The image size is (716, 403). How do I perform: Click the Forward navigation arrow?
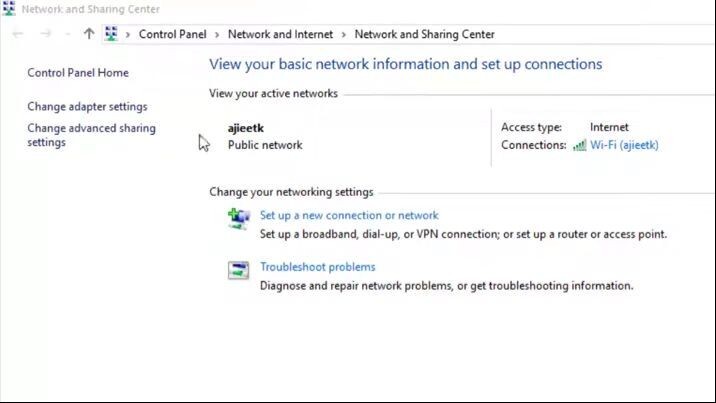point(45,34)
